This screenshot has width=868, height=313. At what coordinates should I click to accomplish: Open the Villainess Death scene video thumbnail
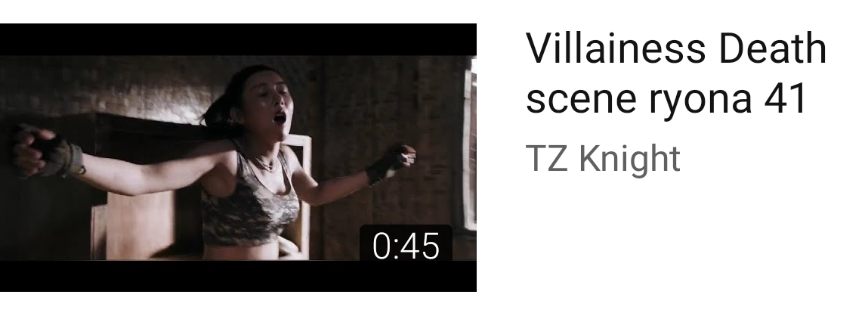coord(238,157)
